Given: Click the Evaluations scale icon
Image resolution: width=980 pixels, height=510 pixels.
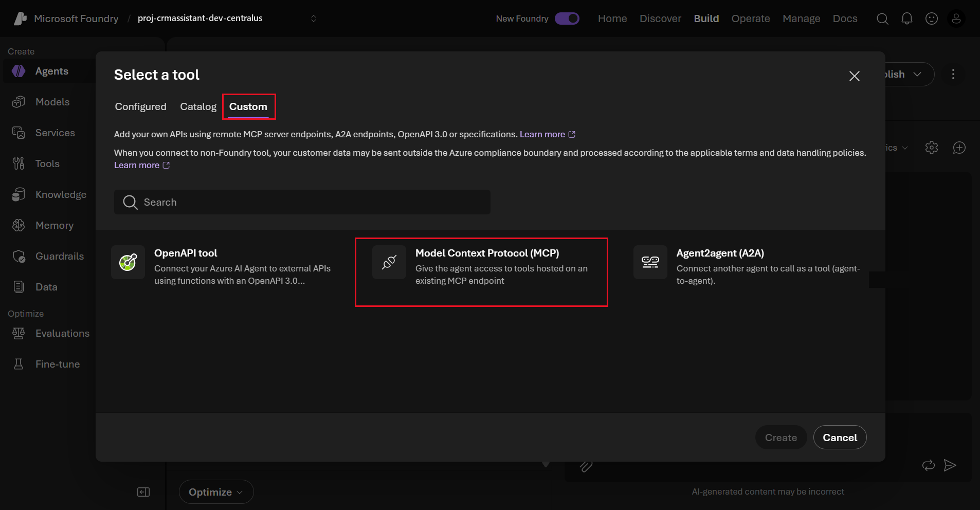Looking at the screenshot, I should coord(19,333).
